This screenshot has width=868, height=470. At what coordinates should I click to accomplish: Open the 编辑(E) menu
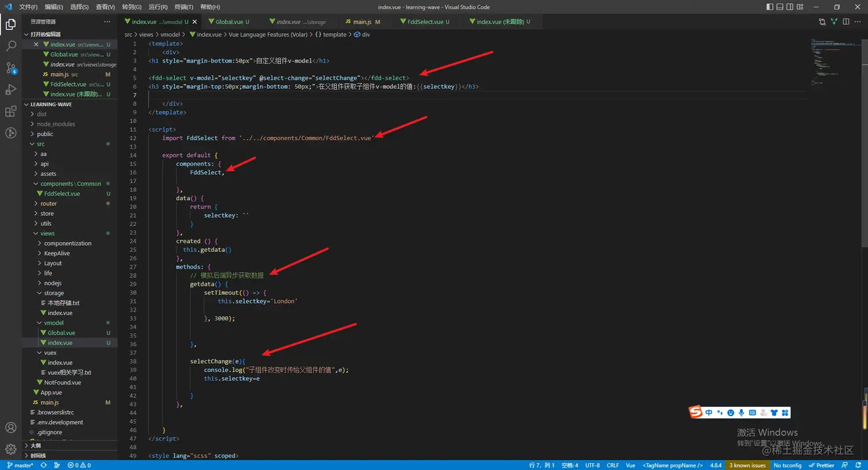coord(54,7)
